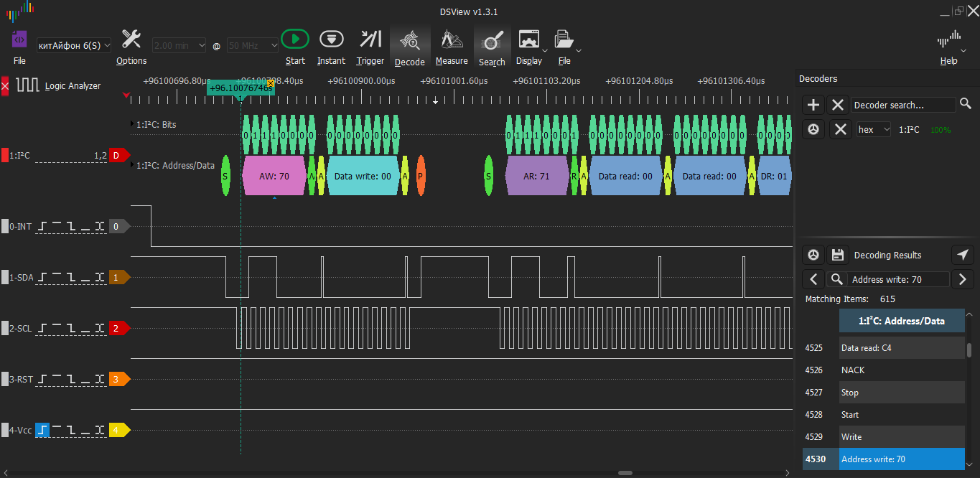Open the Measure tool

(x=452, y=39)
